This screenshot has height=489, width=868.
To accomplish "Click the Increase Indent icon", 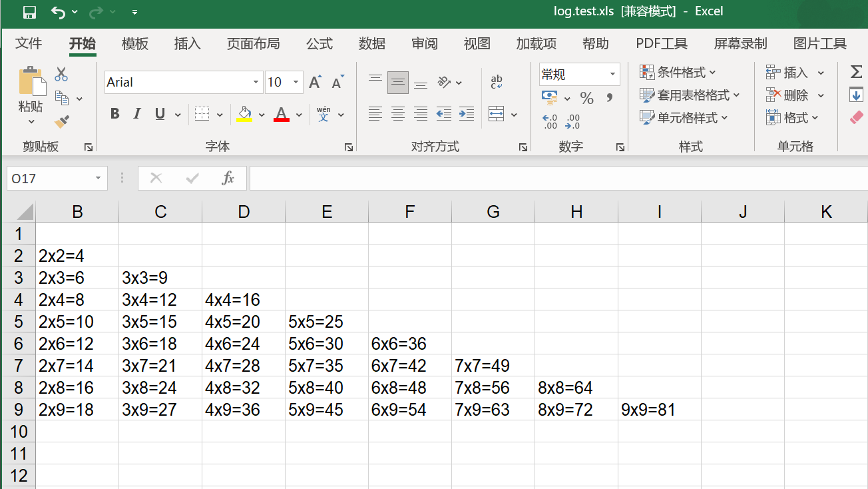I will (x=466, y=113).
